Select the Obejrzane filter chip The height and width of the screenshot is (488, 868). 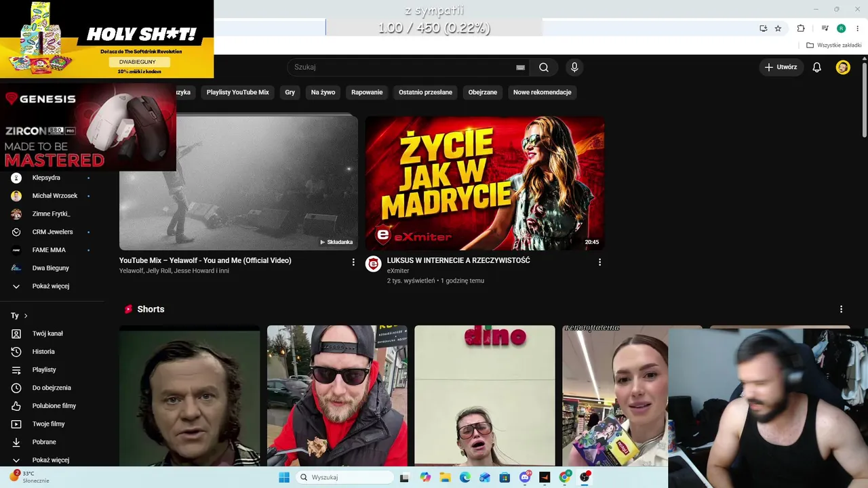pyautogui.click(x=483, y=92)
